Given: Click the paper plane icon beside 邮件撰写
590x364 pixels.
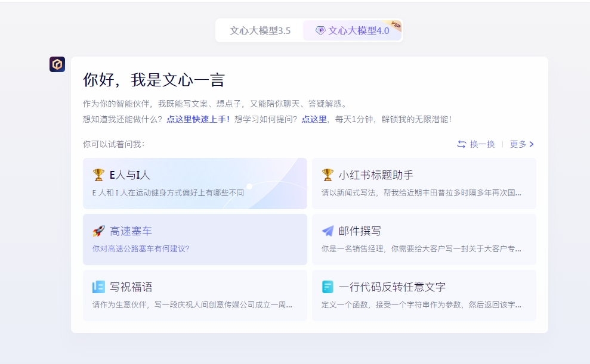Looking at the screenshot, I should tap(328, 231).
